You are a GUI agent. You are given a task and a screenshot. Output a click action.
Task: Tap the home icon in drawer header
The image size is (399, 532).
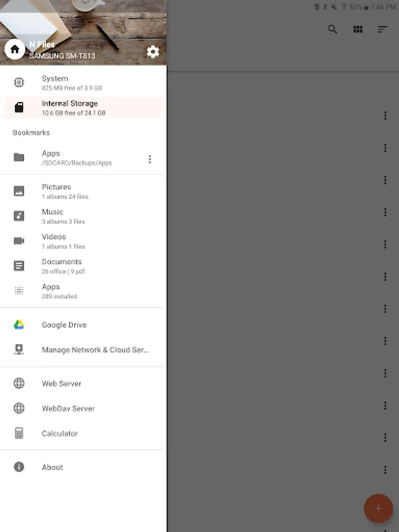[x=15, y=50]
